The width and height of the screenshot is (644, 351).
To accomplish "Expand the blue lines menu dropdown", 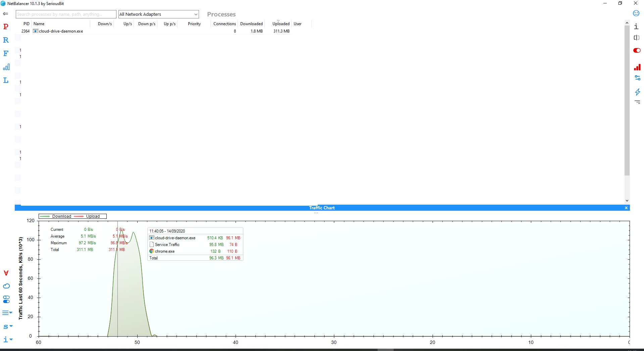I will click(7, 313).
